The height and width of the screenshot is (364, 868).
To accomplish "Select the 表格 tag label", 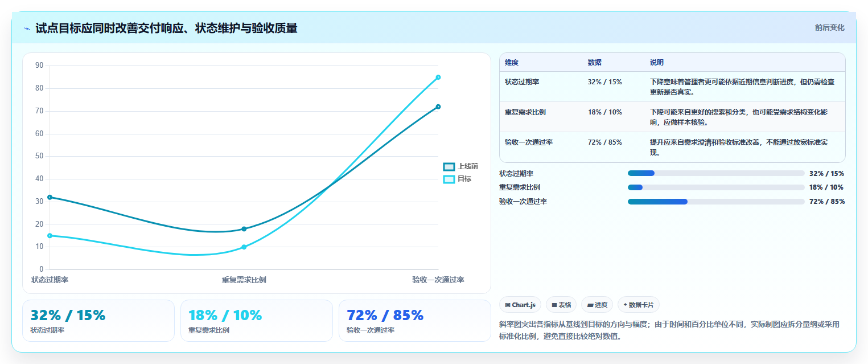I will click(565, 305).
